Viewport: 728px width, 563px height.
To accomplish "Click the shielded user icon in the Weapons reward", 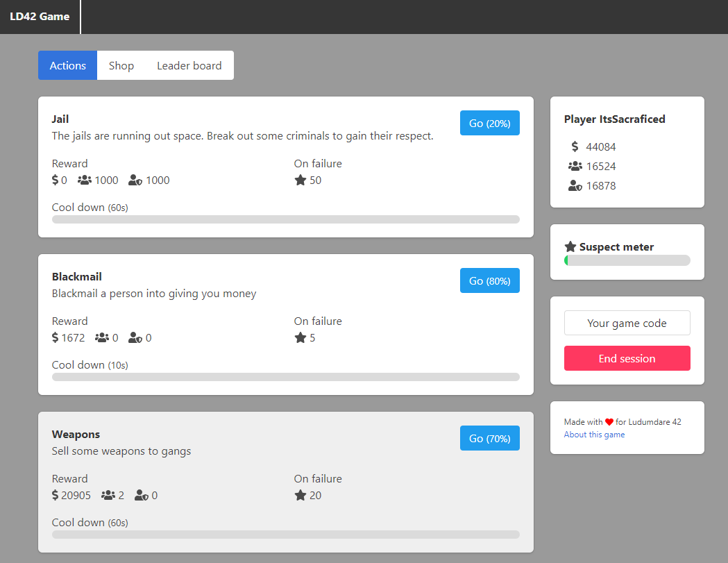I will (142, 495).
